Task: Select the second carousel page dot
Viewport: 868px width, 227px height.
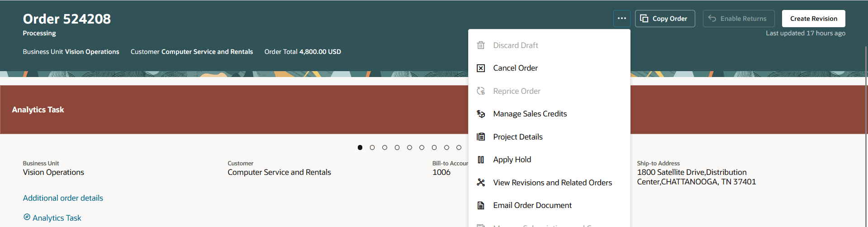Action: coord(372,147)
